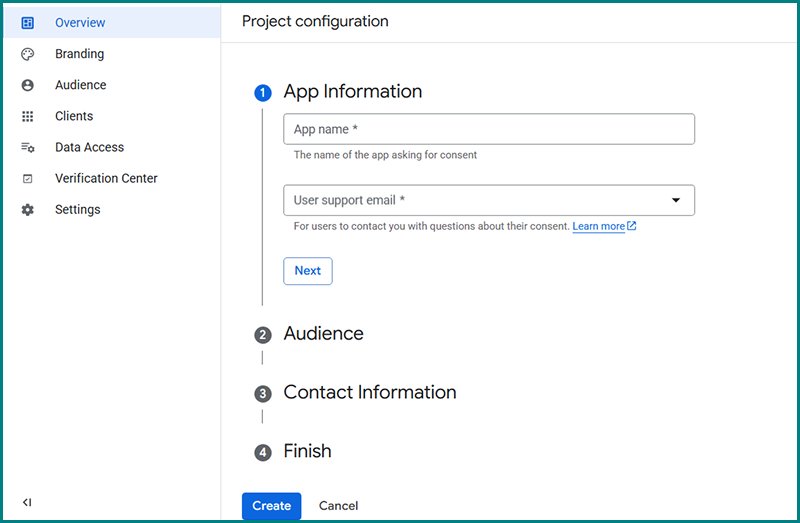Image resolution: width=800 pixels, height=523 pixels.
Task: Click the Audience person icon
Action: [x=28, y=85]
